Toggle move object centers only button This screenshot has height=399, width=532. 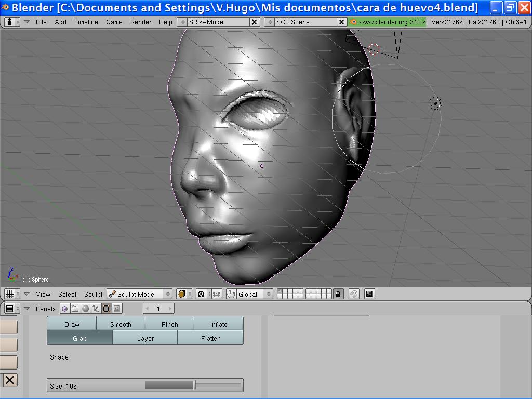(217, 294)
